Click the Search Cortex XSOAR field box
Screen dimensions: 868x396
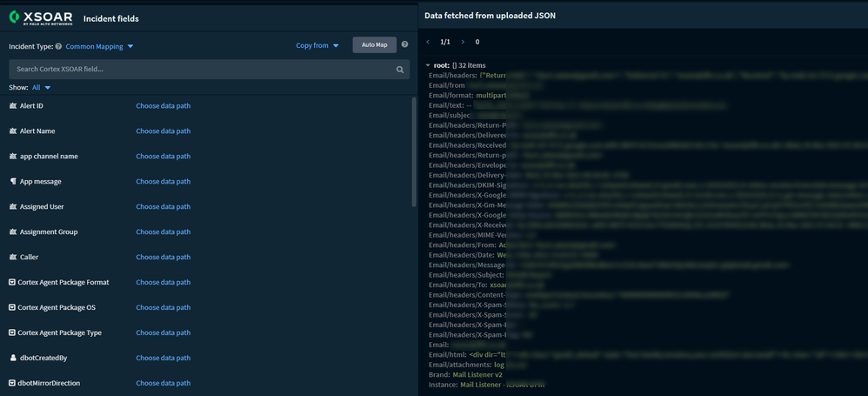point(200,70)
